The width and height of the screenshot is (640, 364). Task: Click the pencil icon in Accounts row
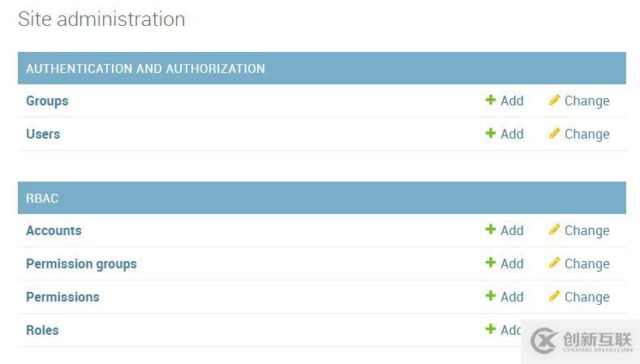(555, 230)
